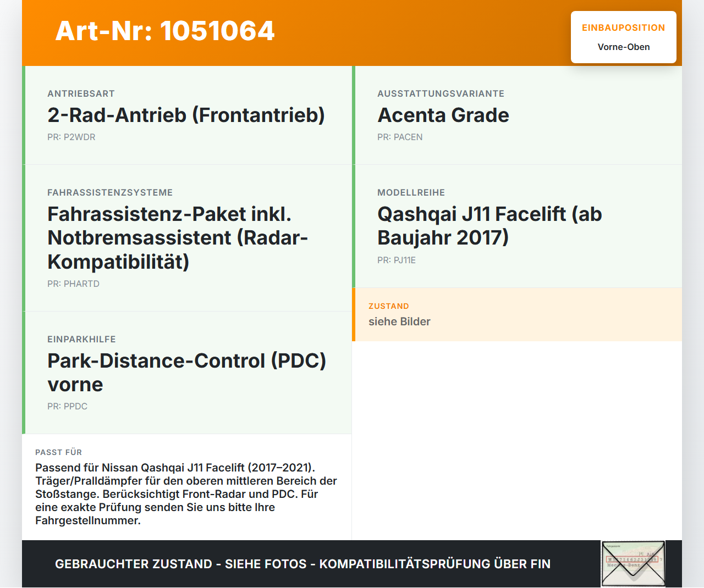Click the Zustand value 'siehe Bilder'
704x588 pixels.
pos(399,321)
